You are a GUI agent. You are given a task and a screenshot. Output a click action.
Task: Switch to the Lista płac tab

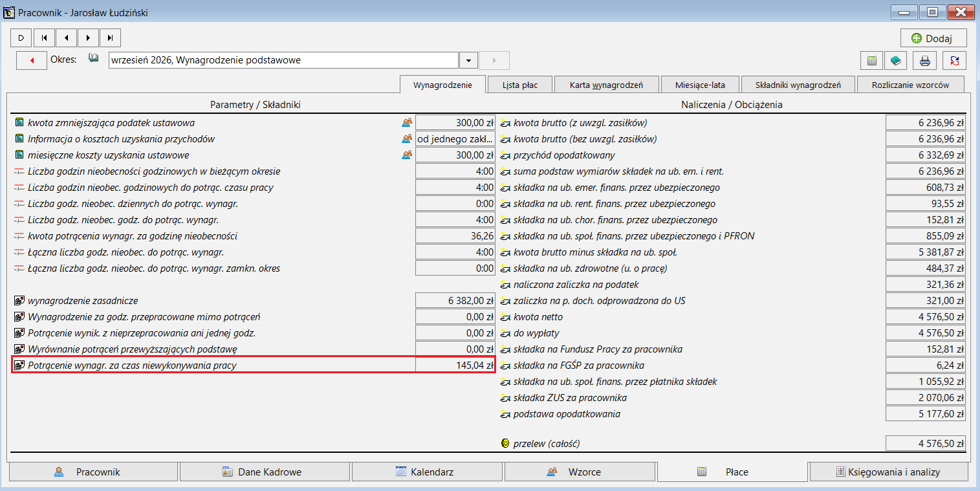[520, 85]
